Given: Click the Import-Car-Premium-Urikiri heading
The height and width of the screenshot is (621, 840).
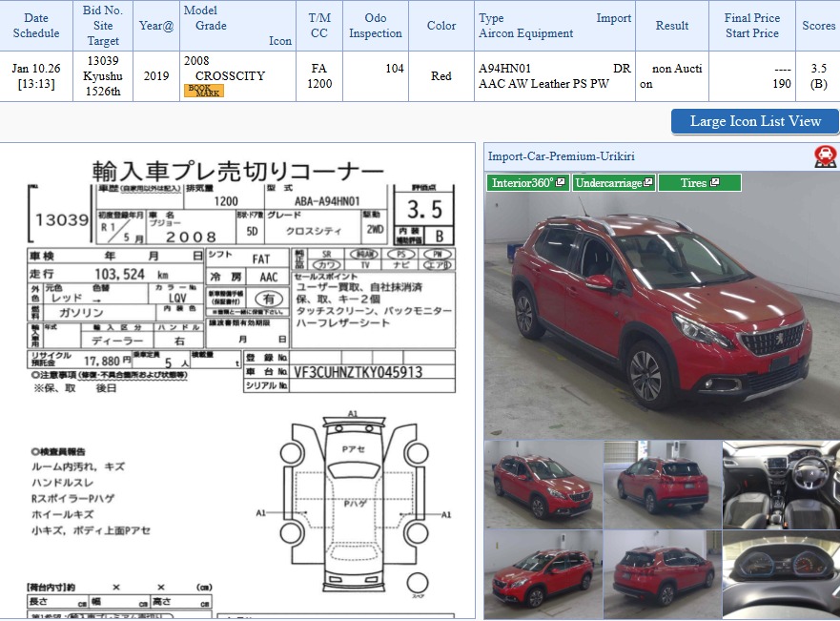Looking at the screenshot, I should pos(561,156).
